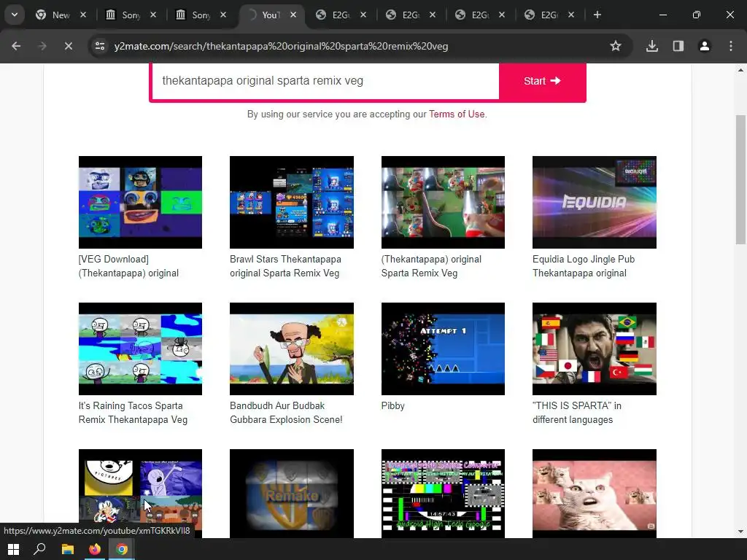The image size is (747, 560).
Task: Open Chrome profile menu
Action: click(705, 46)
